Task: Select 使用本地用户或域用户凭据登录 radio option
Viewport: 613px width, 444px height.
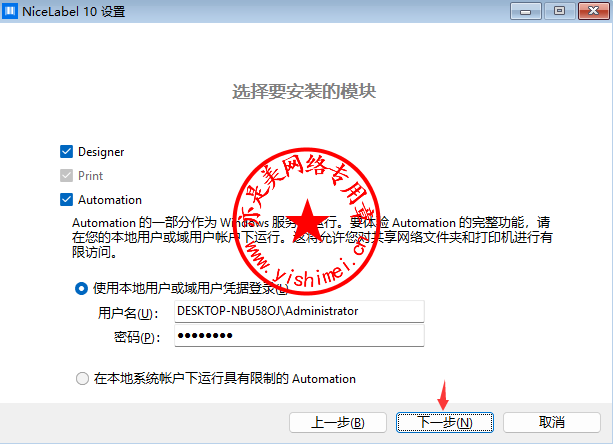Action: 82,289
